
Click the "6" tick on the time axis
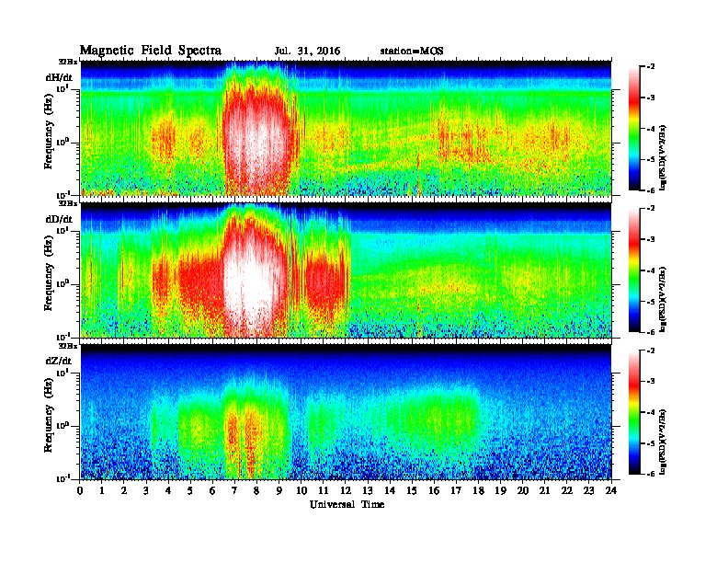(212, 491)
